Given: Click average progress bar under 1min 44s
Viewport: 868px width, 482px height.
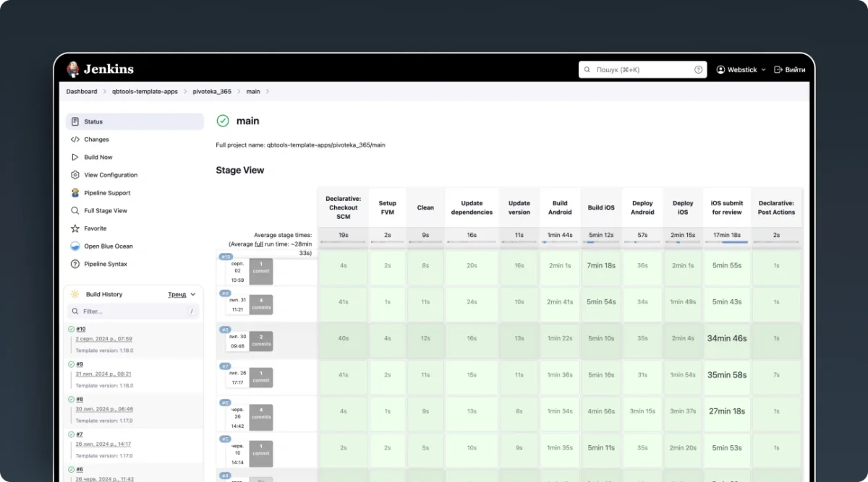Looking at the screenshot, I should click(560, 242).
